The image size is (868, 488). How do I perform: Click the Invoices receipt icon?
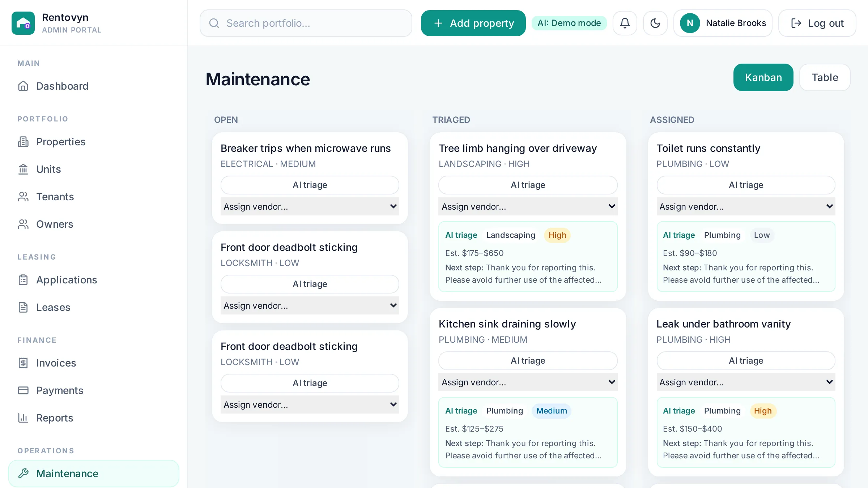pos(23,363)
